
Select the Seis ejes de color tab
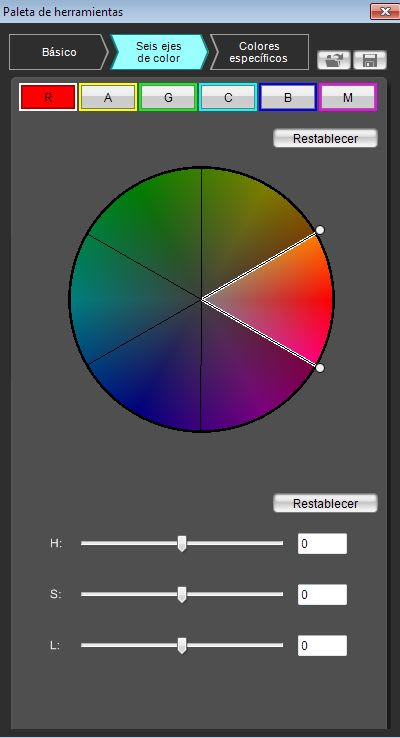click(x=159, y=52)
